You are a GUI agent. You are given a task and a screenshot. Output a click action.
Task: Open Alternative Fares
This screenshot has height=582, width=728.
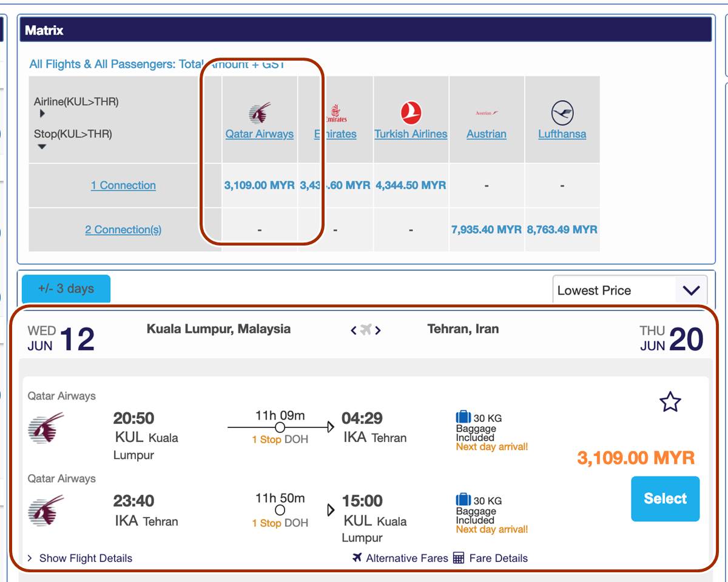pos(407,558)
